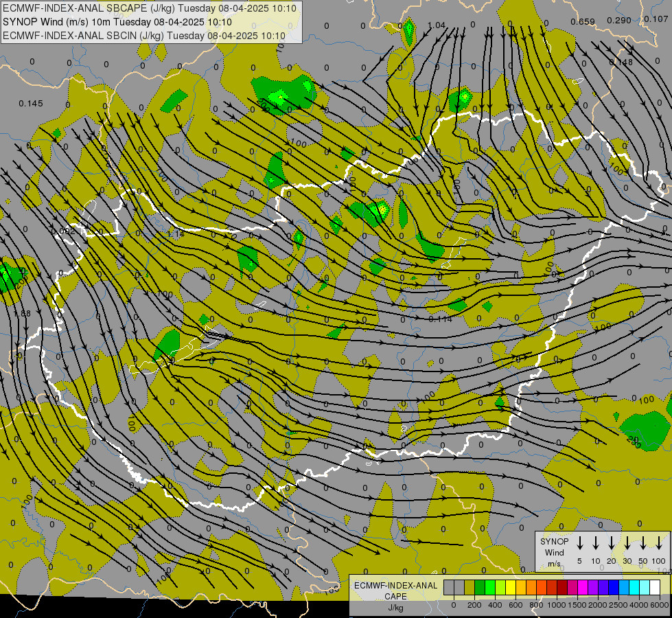The width and height of the screenshot is (672, 618).
Task: Click the CAPE legend 4000 tick label
Action: tap(639, 605)
